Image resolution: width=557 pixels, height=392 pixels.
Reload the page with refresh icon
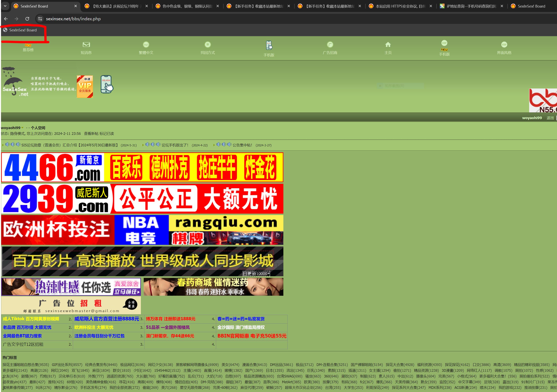coord(27,19)
